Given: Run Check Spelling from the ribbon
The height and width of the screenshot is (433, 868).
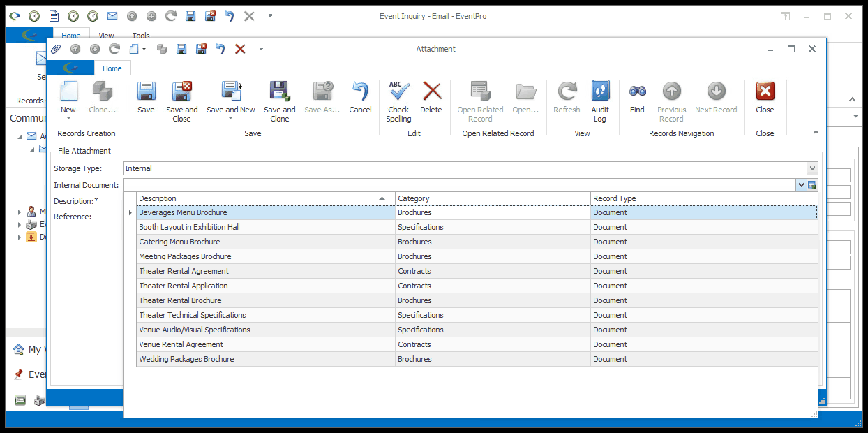Looking at the screenshot, I should [x=398, y=101].
